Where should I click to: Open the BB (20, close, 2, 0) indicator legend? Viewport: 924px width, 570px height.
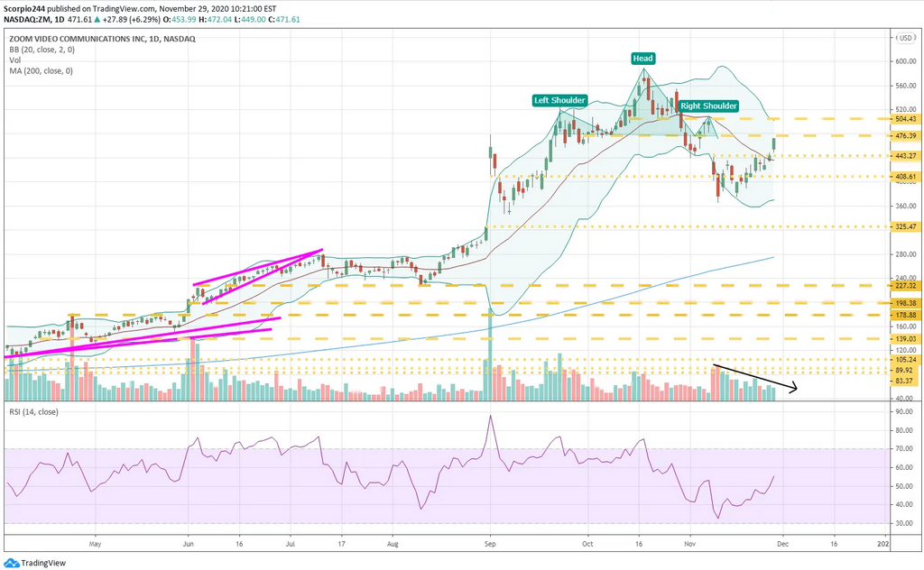point(42,50)
